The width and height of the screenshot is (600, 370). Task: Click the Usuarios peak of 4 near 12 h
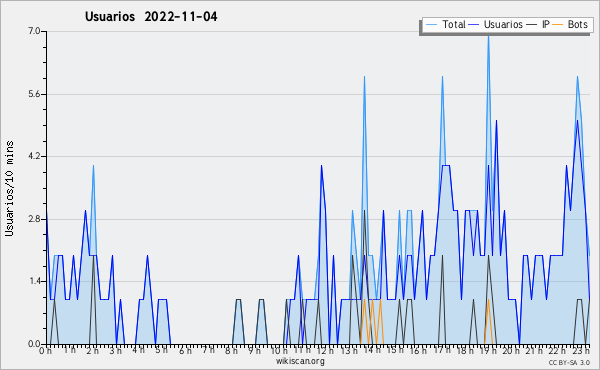coord(321,166)
